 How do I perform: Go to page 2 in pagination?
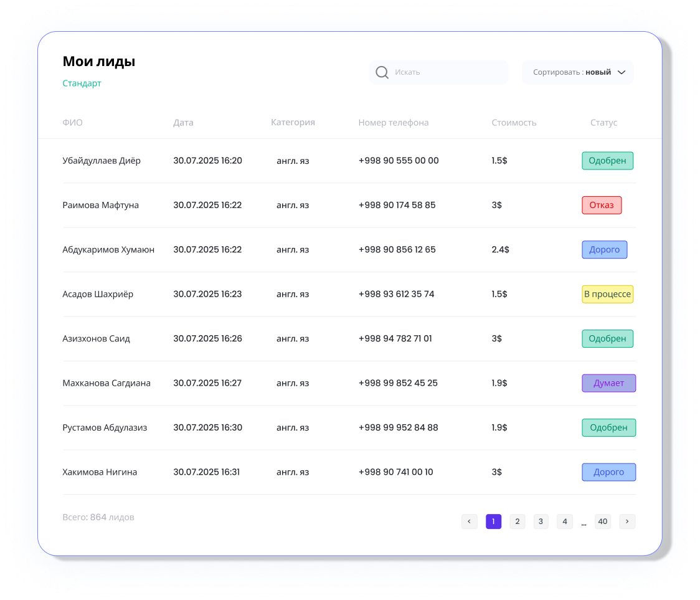(x=517, y=521)
